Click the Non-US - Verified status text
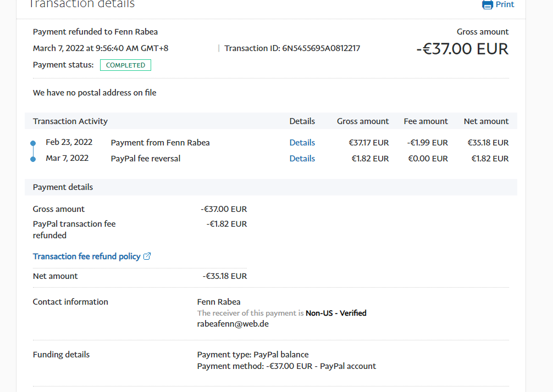This screenshot has height=392, width=553. tap(336, 313)
